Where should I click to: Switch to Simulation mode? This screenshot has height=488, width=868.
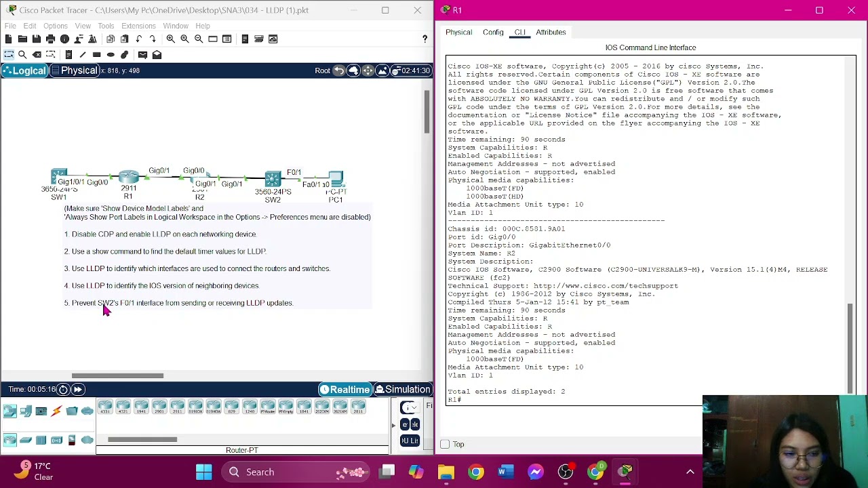pos(403,390)
